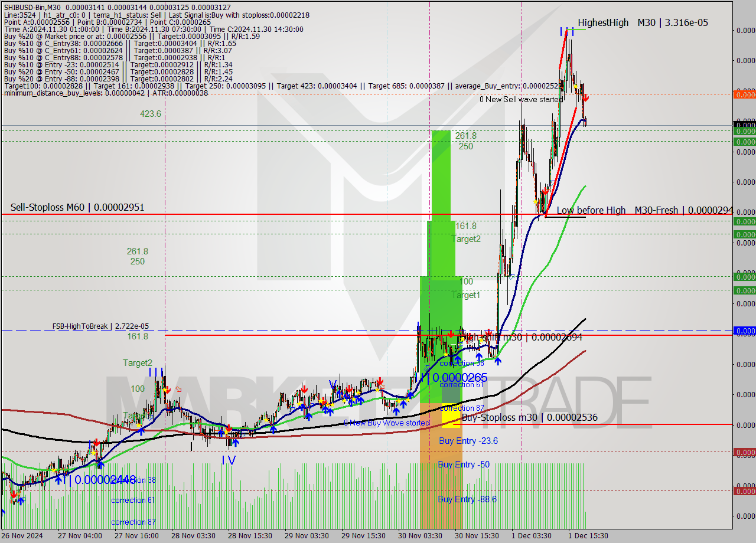Click the '27 Nov 04:00' time axis label

[x=79, y=536]
